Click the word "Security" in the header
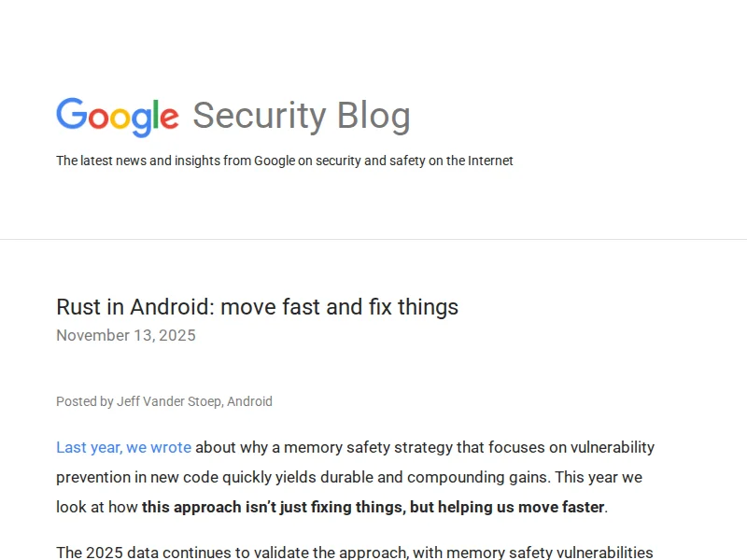 (x=260, y=116)
